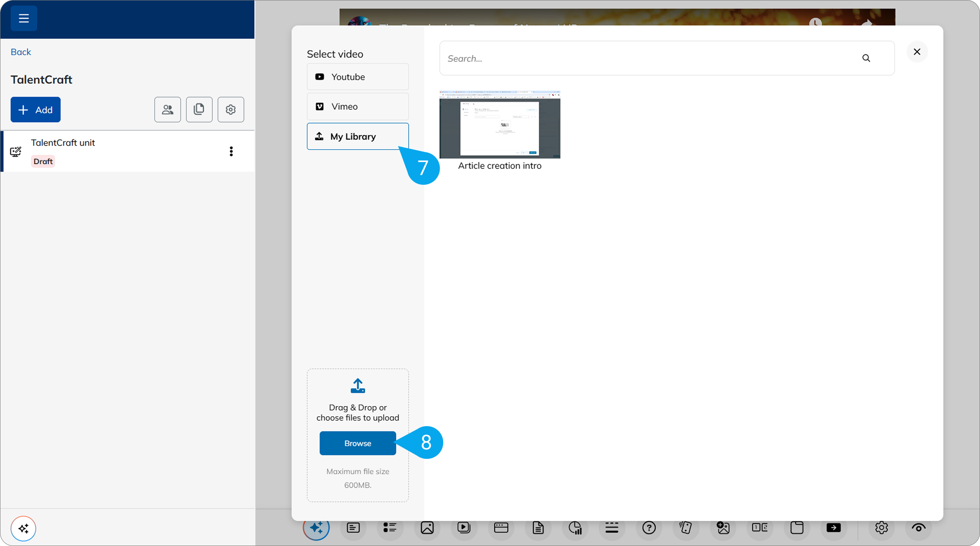Viewport: 980px width, 546px height.
Task: Add a video block from the bottom toolbar
Action: point(464,528)
